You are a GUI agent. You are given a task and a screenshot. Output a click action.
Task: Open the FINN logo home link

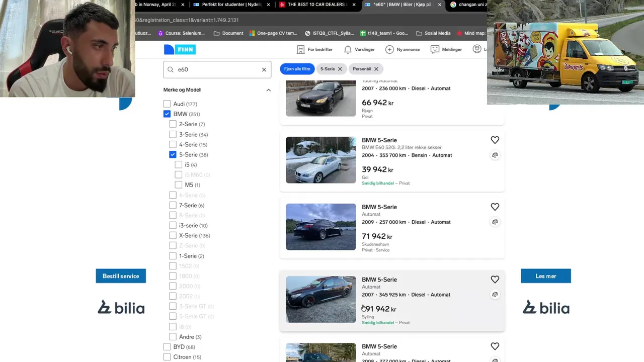click(180, 49)
